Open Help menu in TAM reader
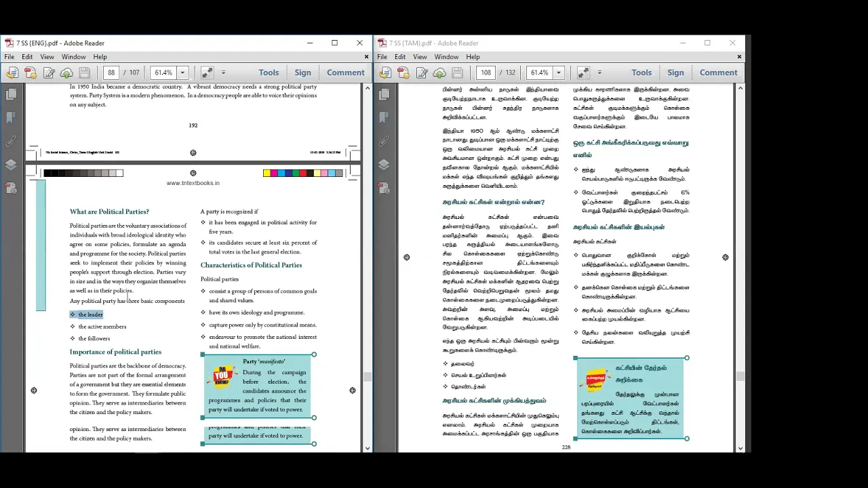The image size is (868, 488). (x=473, y=57)
